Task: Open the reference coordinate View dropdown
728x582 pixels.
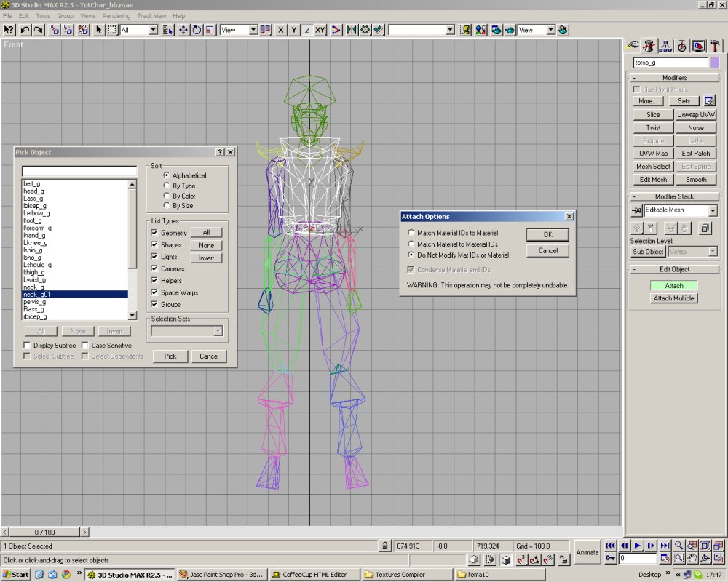Action: pyautogui.click(x=253, y=30)
